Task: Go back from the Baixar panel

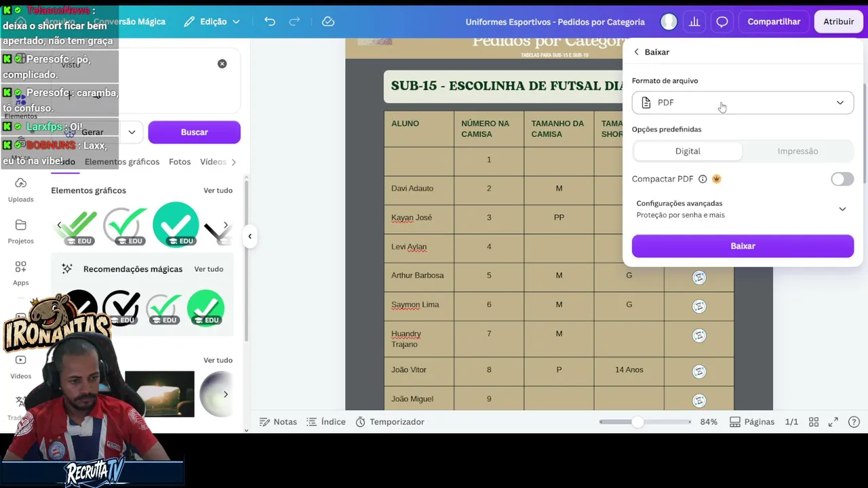Action: (x=636, y=52)
